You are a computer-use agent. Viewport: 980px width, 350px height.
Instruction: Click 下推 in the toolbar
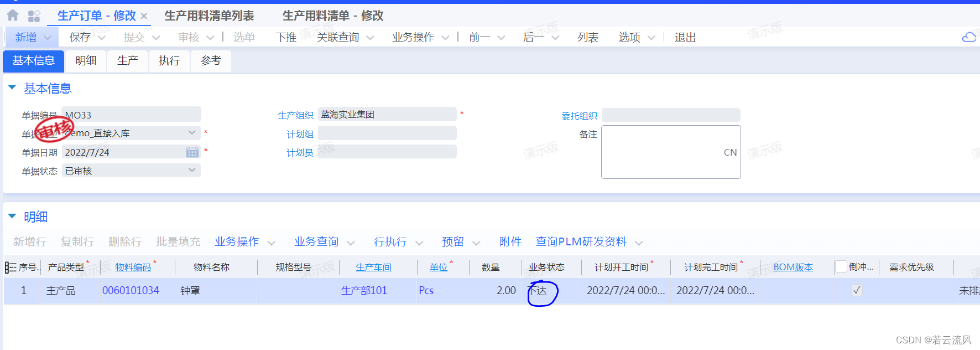[286, 37]
